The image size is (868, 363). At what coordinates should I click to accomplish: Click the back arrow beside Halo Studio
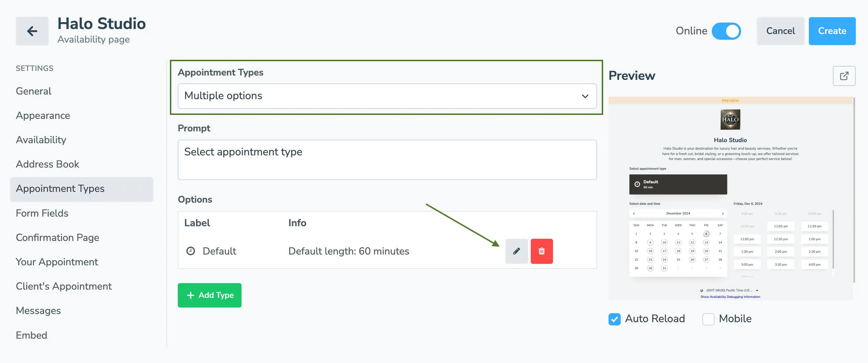point(32,31)
